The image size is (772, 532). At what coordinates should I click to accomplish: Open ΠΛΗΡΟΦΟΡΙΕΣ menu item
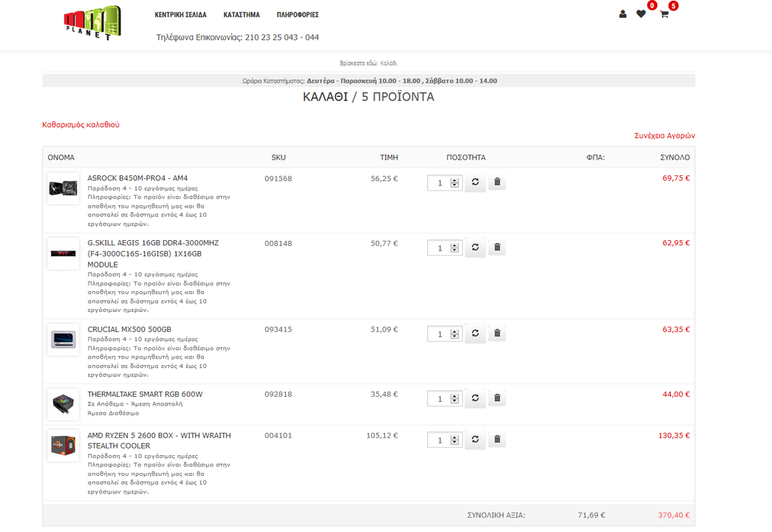[x=298, y=15]
